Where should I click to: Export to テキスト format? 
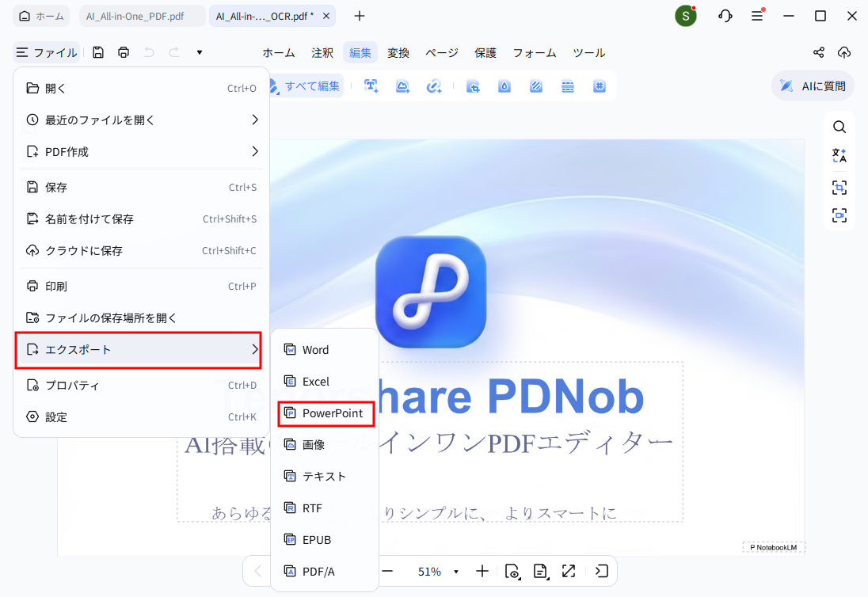coord(325,477)
